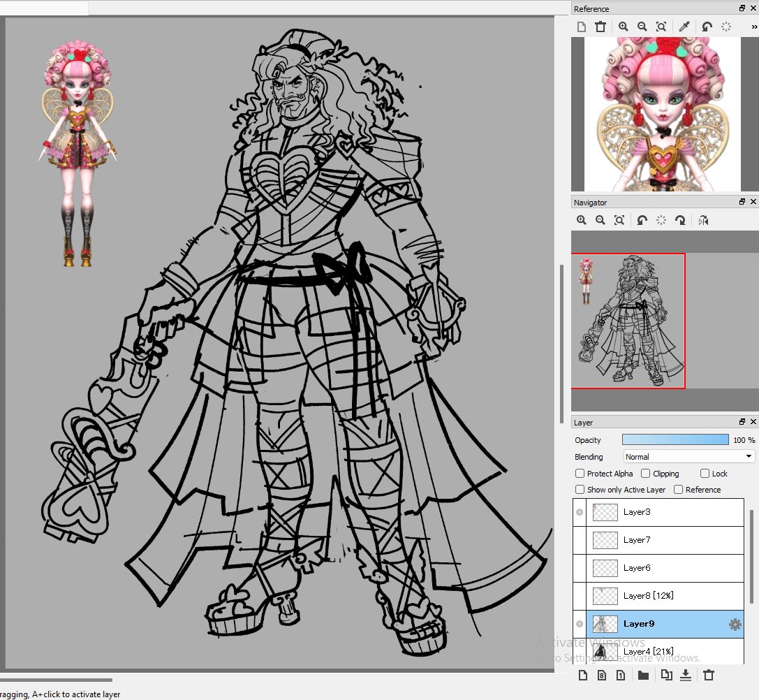
Task: Hide Layer3 using its visibility dot
Action: pyautogui.click(x=580, y=512)
